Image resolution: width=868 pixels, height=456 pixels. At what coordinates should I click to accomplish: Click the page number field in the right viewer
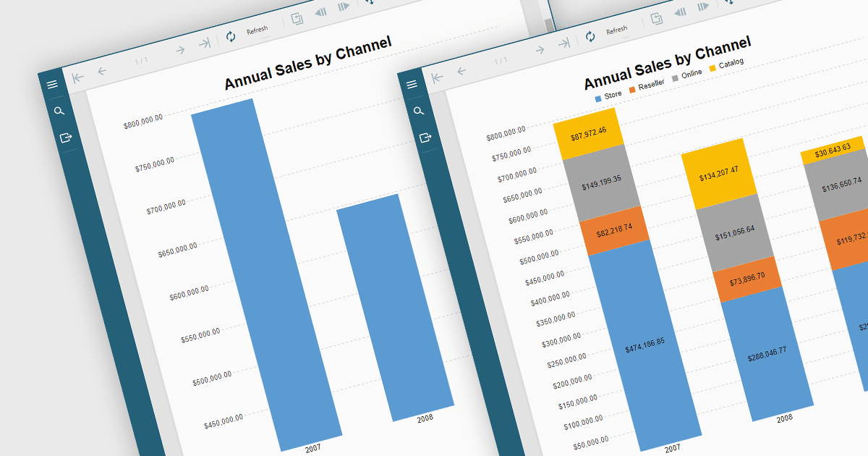(x=501, y=60)
